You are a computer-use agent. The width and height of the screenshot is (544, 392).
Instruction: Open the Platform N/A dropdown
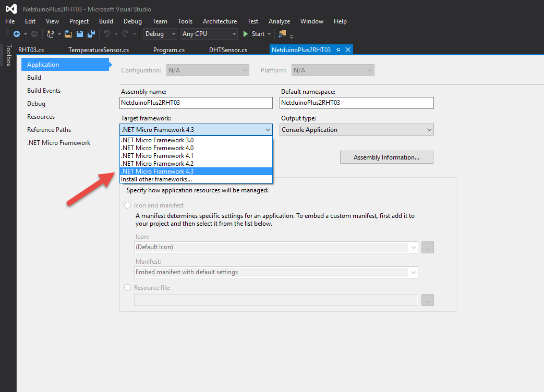[333, 70]
